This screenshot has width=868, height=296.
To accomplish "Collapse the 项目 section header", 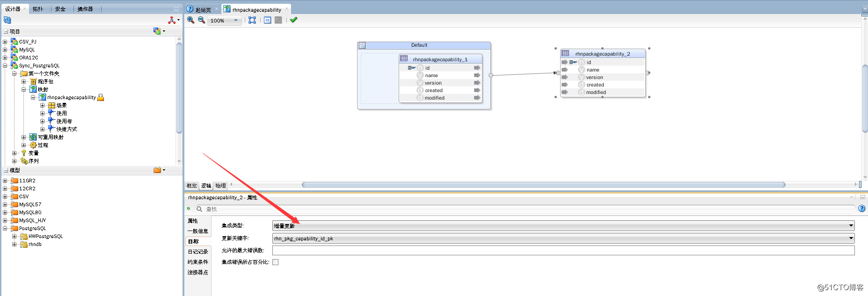I will (6, 32).
